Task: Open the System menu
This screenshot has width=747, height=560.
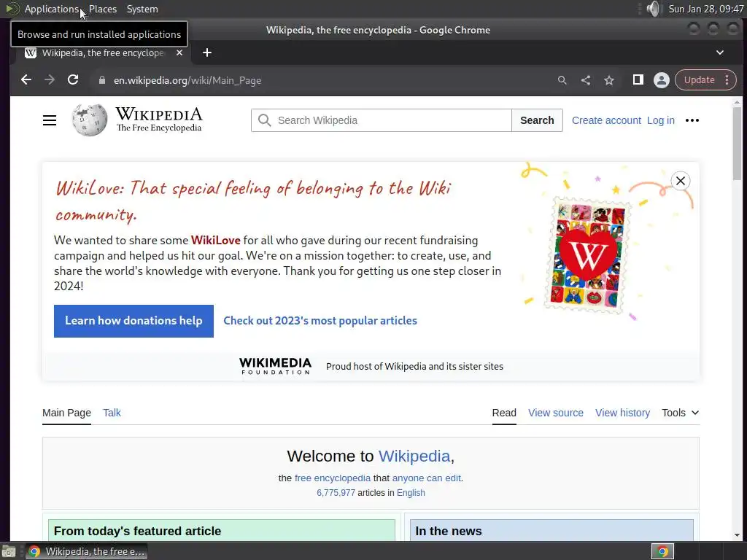Action: [x=142, y=9]
